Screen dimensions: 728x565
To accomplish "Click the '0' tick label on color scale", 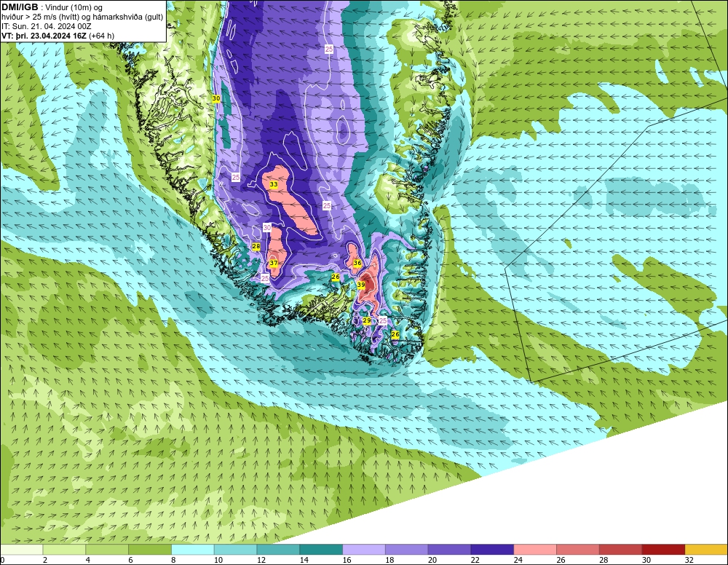I will point(2,561).
